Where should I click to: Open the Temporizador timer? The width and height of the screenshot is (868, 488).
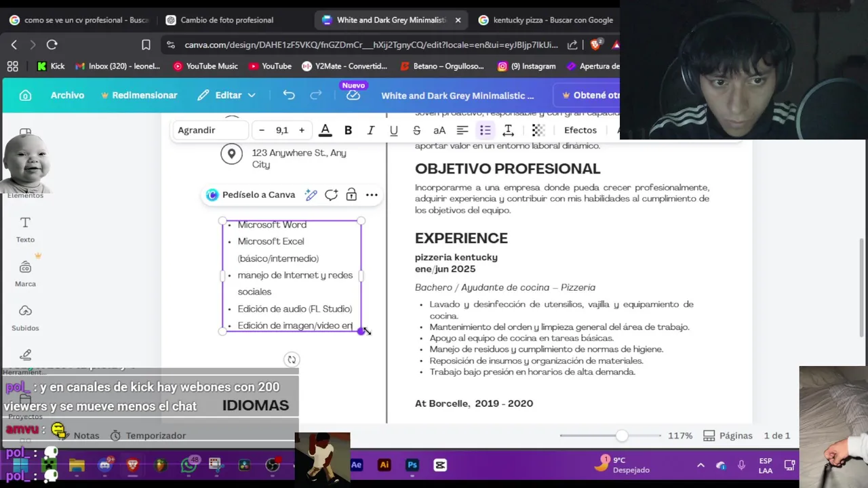click(148, 436)
